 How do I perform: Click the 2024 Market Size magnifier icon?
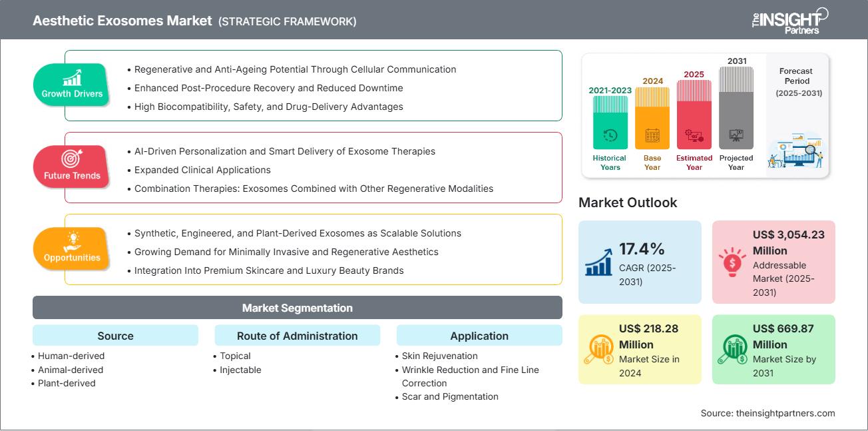click(600, 349)
